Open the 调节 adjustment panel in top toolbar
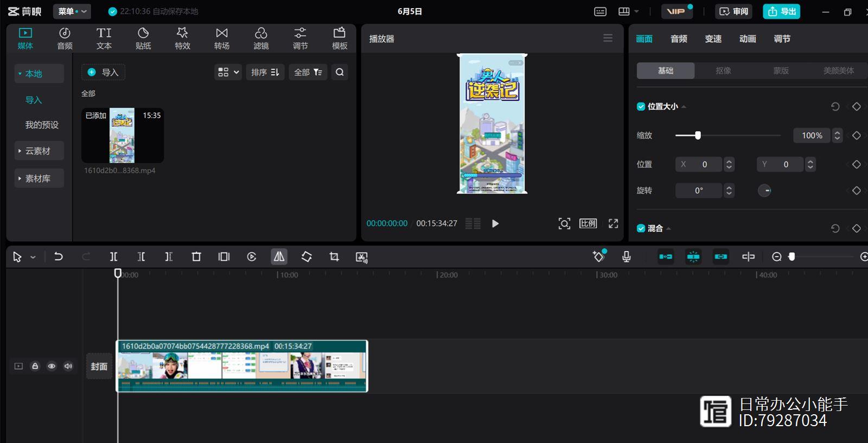 (x=300, y=38)
